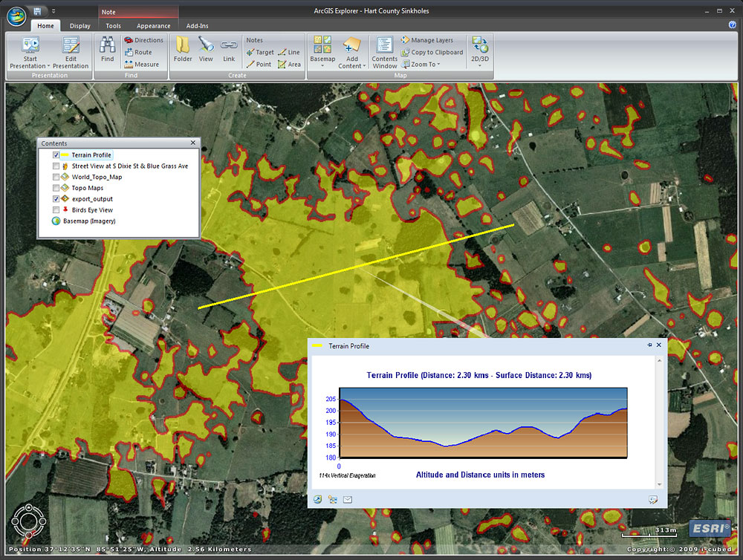Screen dimensions: 743x560
Task: Disable the export_output layer checkbox
Action: pos(56,199)
